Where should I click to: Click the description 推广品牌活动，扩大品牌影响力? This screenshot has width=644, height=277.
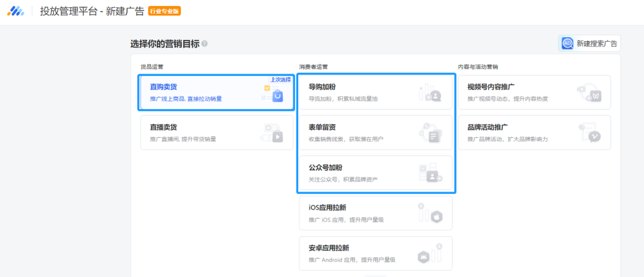coord(507,139)
